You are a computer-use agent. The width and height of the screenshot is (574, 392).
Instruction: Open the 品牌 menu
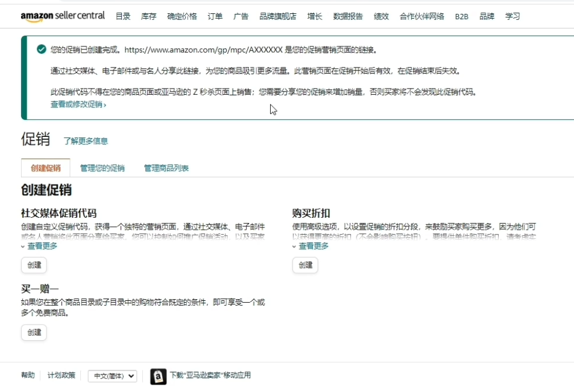point(487,16)
